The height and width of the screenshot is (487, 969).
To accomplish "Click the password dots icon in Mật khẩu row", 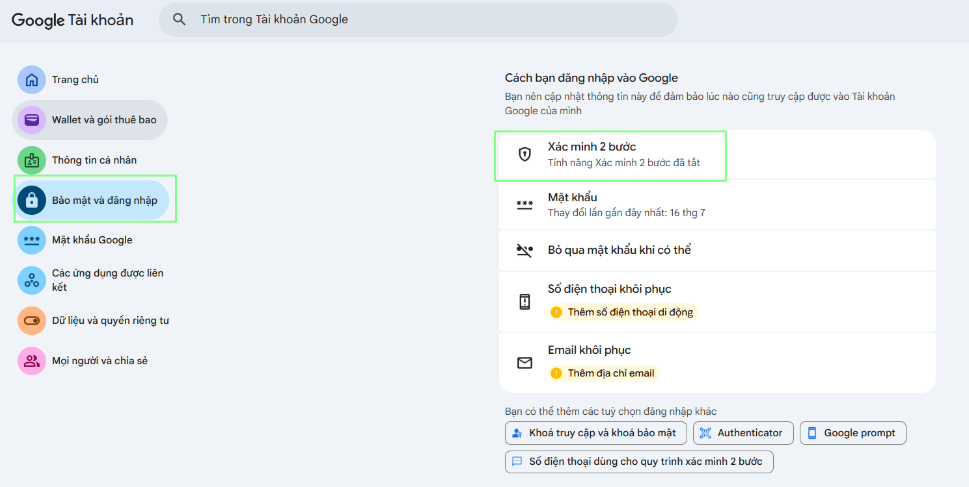I will 524,205.
